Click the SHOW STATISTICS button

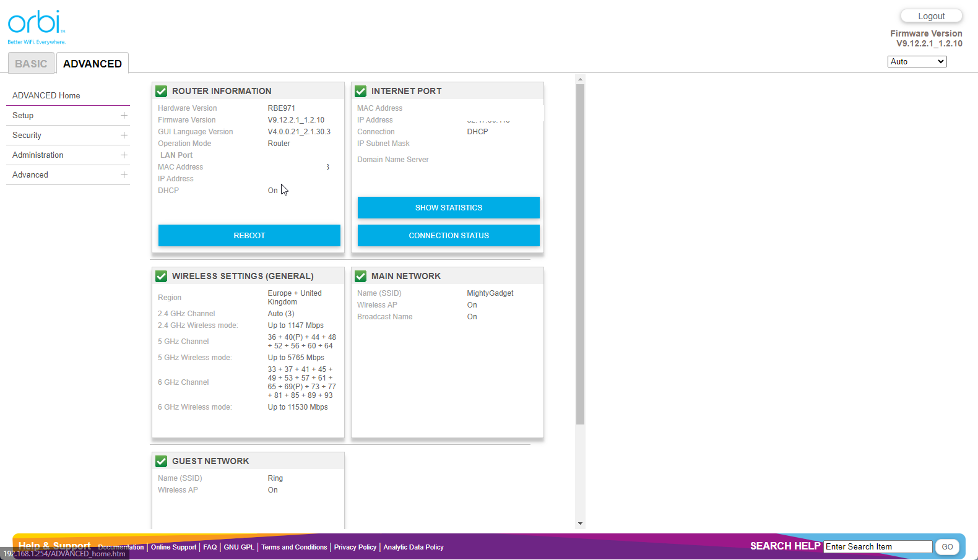(x=448, y=208)
